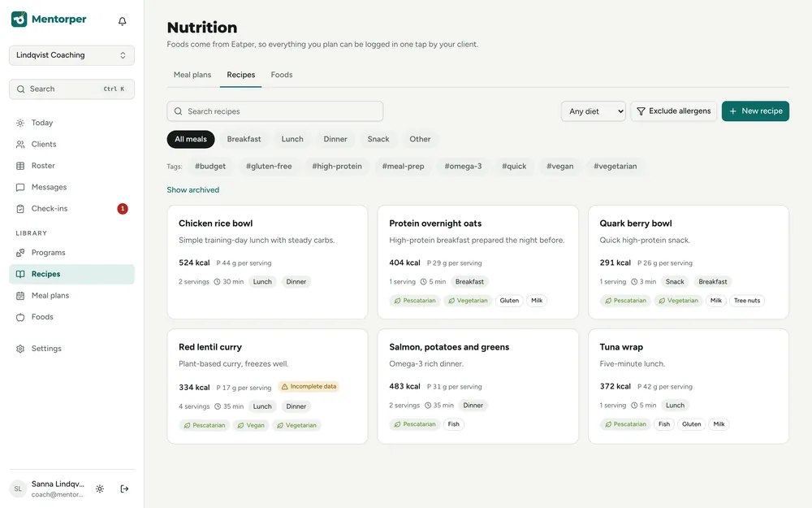Click the plus icon on New recipe
812x508 pixels.
coord(732,111)
